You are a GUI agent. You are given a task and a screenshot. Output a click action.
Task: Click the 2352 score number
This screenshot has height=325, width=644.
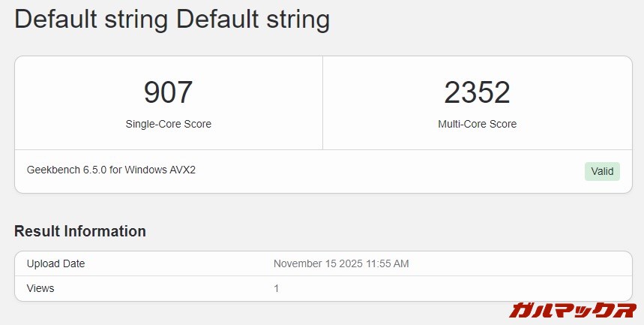[x=477, y=92]
